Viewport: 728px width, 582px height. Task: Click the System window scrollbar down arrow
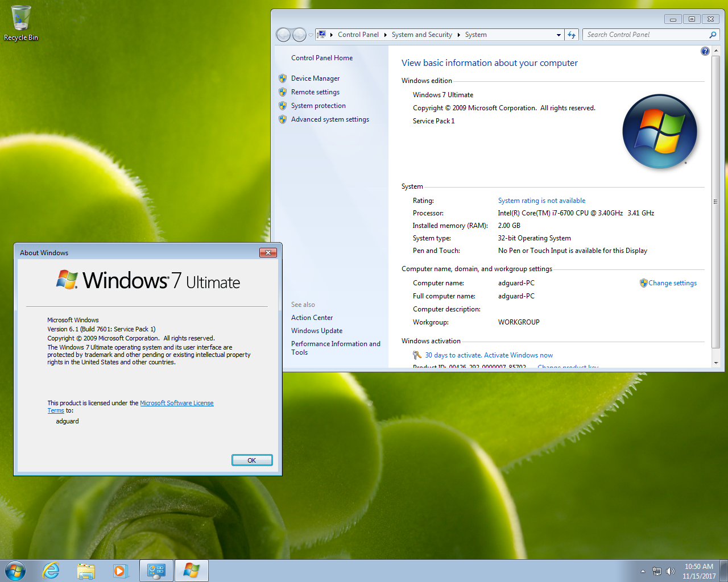coord(716,363)
